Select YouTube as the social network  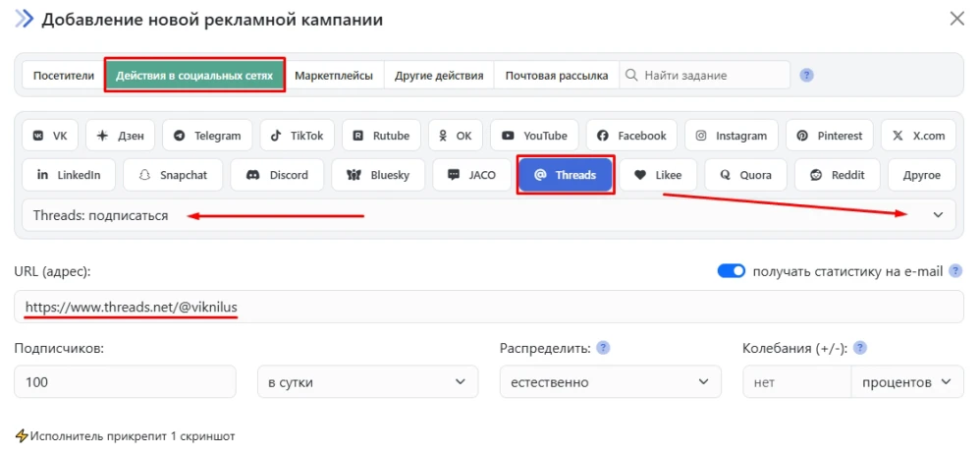tap(534, 136)
